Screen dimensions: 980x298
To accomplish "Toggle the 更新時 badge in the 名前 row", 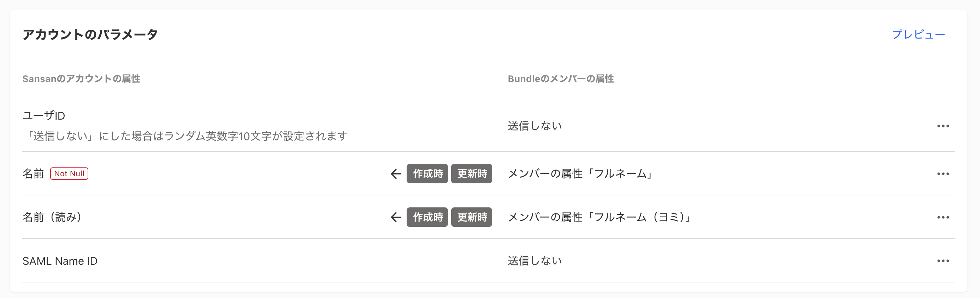I will click(472, 174).
